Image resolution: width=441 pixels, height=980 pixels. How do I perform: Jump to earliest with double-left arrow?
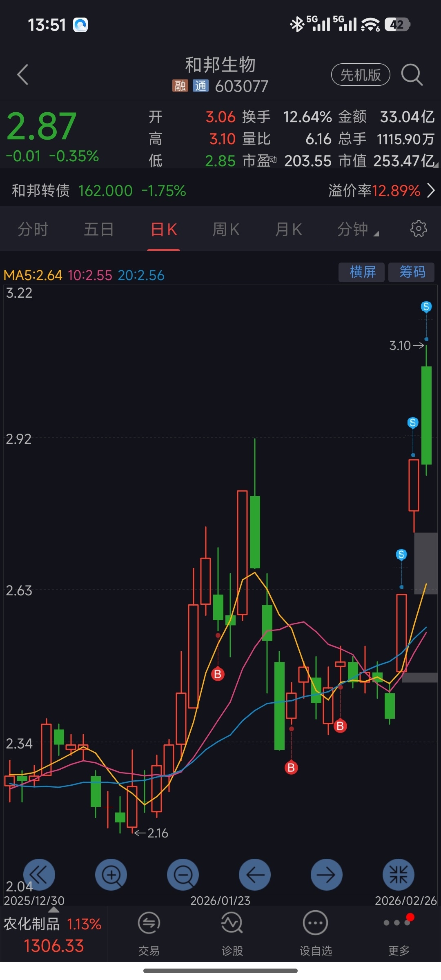[39, 875]
